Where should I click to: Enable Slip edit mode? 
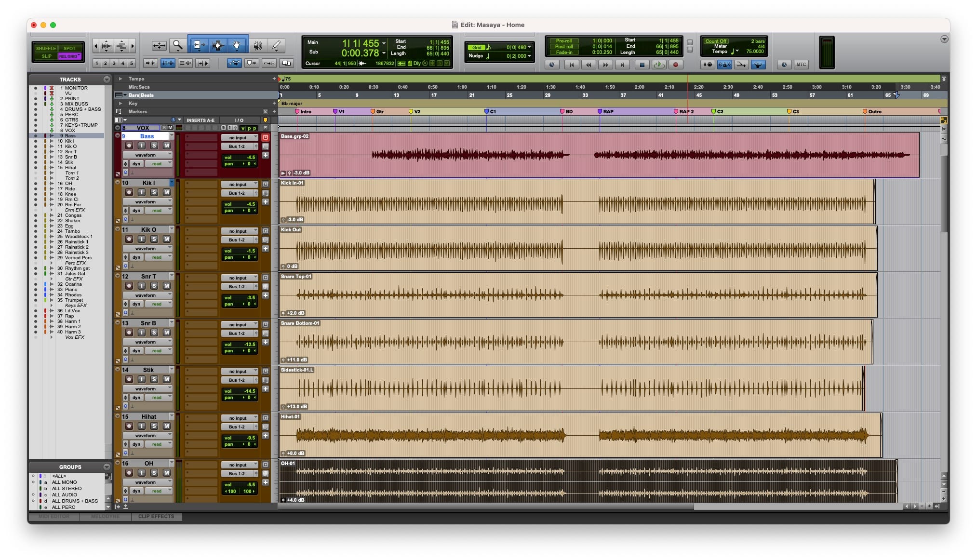(46, 56)
